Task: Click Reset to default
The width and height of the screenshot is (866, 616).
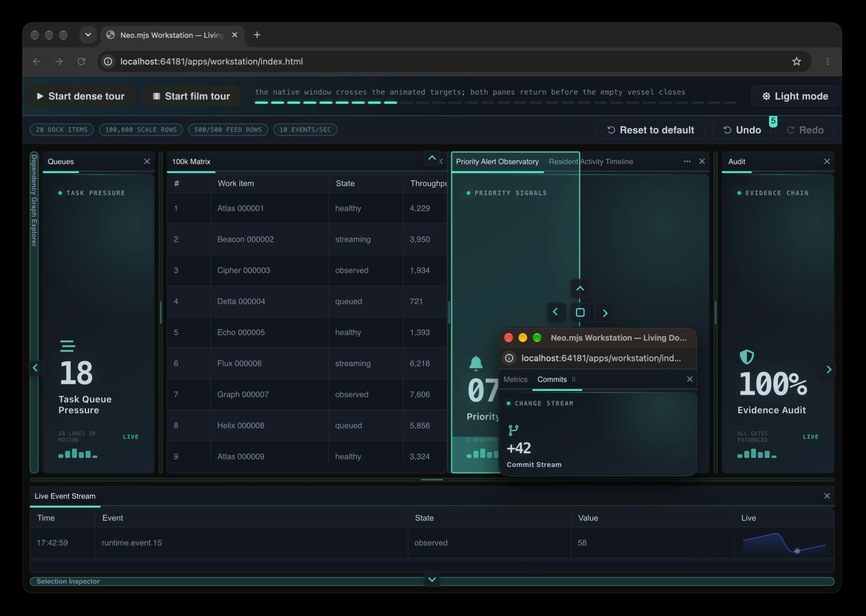Action: click(x=651, y=130)
